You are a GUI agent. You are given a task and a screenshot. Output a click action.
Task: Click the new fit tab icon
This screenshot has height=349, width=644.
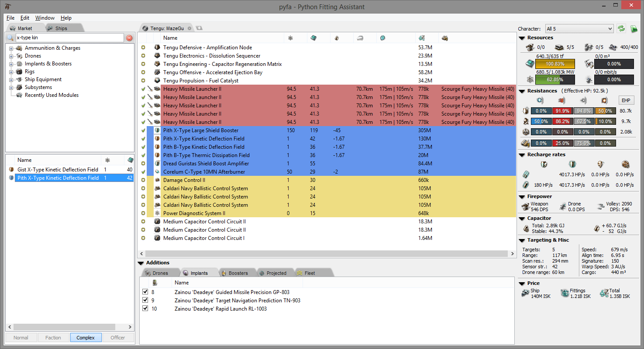click(x=199, y=28)
